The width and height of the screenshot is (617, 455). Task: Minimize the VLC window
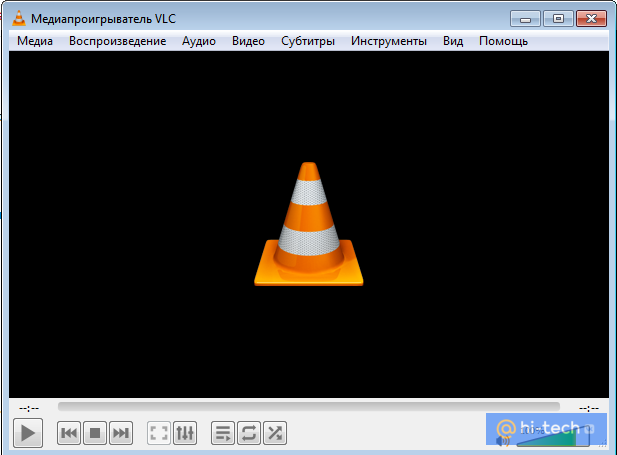click(x=525, y=18)
